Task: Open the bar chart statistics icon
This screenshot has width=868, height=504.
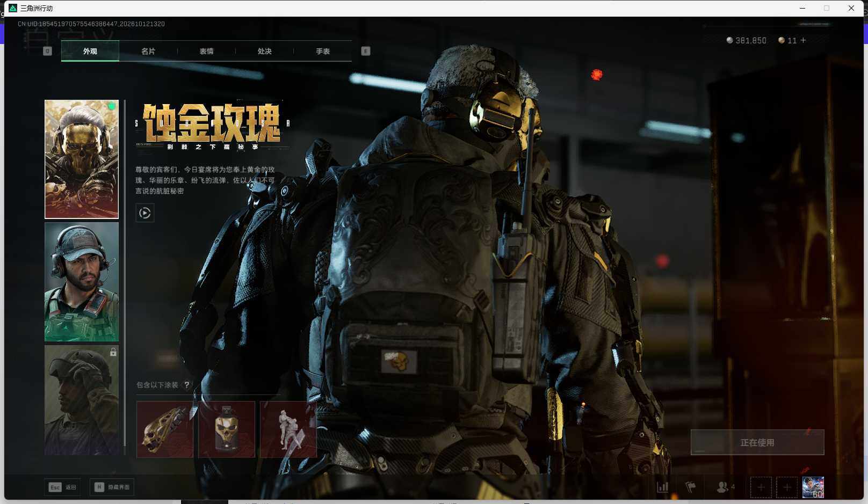Action: pos(663,487)
